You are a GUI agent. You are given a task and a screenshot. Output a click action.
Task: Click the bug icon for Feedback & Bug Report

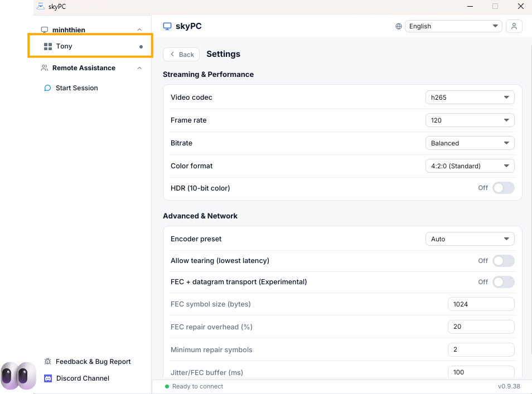[48, 362]
